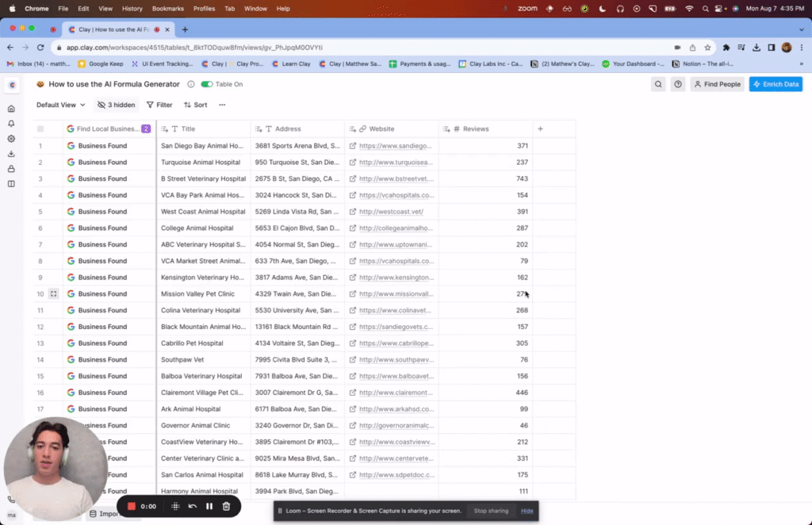This screenshot has height=525, width=812.
Task: Open the more options ellipsis beside Sort
Action: pos(222,105)
